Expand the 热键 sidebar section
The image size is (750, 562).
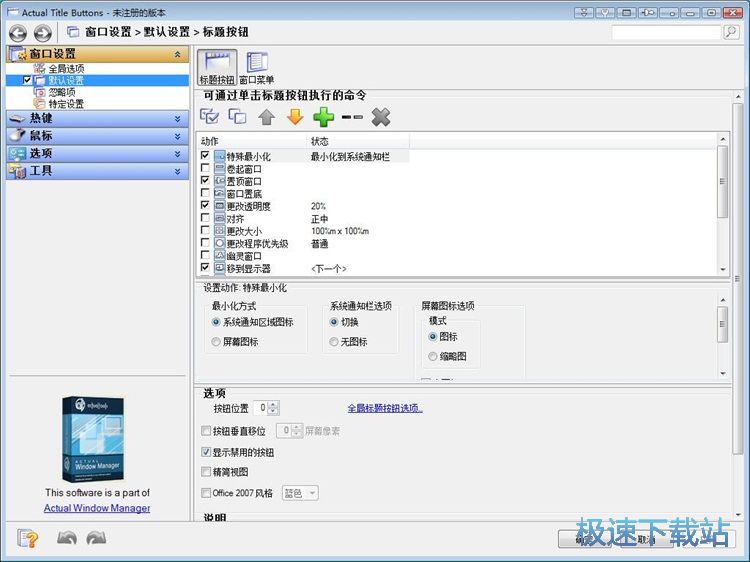tap(96, 118)
